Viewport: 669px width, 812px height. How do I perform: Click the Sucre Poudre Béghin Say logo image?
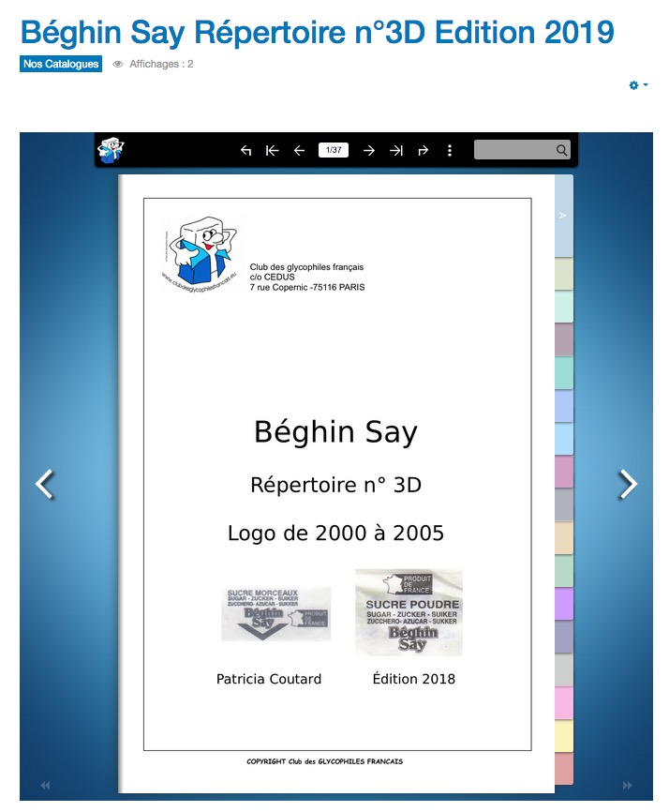pos(409,612)
